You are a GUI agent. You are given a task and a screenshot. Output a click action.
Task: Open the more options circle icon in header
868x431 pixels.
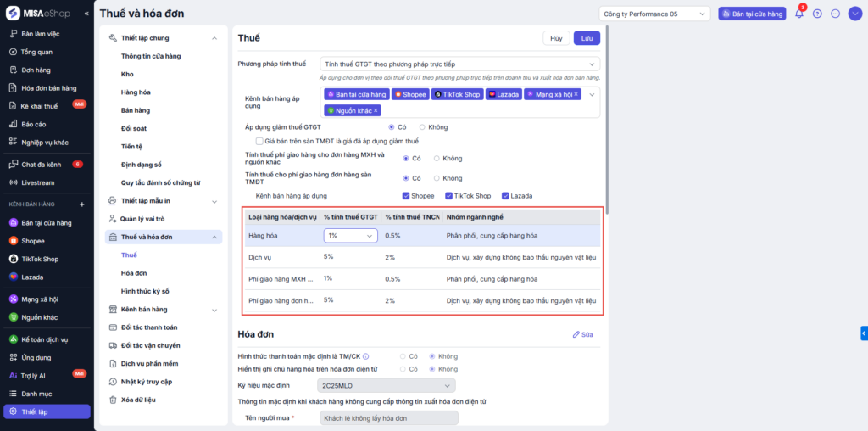pos(836,14)
